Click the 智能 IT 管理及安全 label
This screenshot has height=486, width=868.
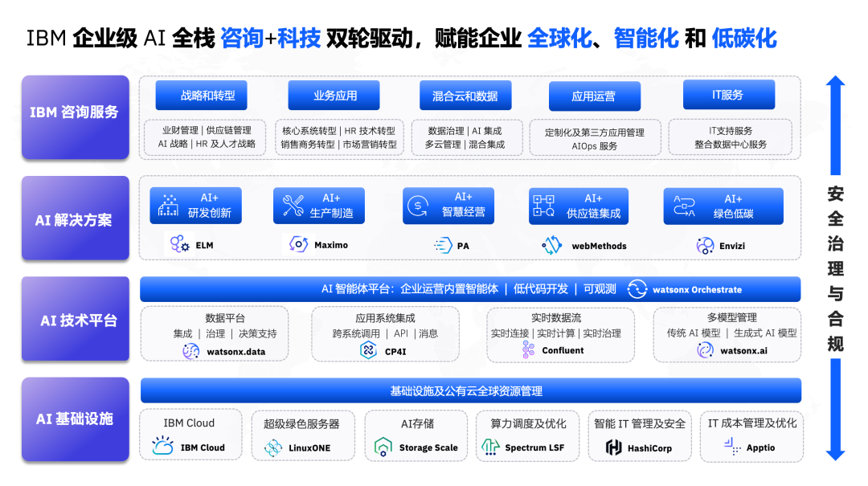pyautogui.click(x=640, y=423)
